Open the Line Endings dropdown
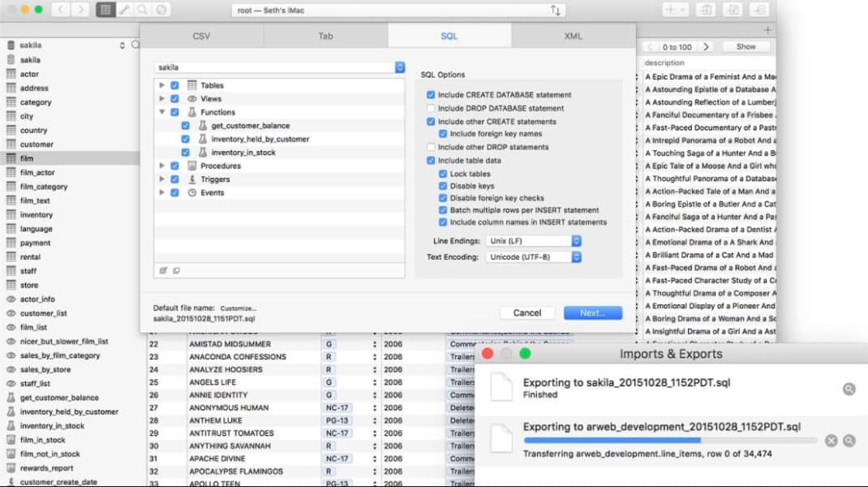The image size is (868, 487). pyautogui.click(x=534, y=241)
